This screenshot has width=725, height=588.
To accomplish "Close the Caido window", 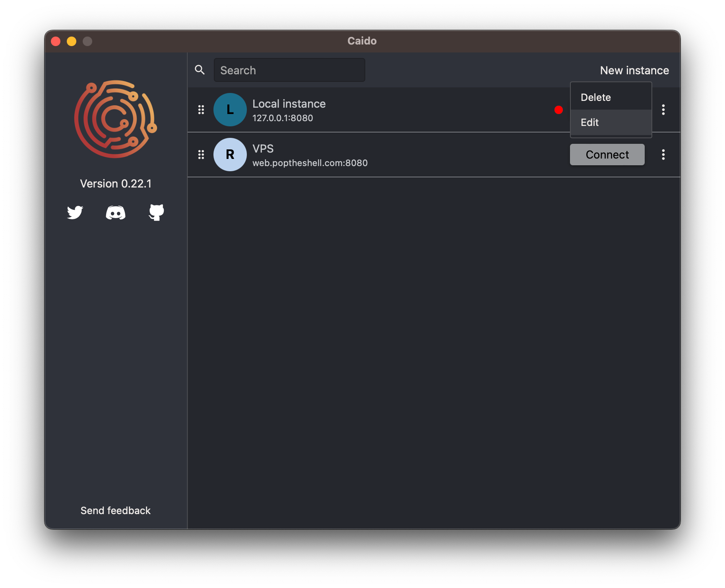I will pyautogui.click(x=56, y=41).
